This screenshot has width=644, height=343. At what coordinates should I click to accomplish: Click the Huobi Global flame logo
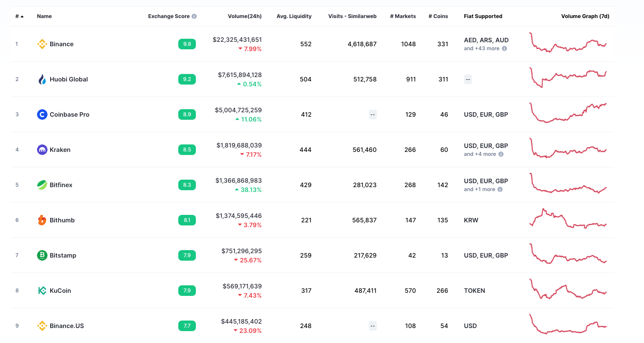coord(42,79)
